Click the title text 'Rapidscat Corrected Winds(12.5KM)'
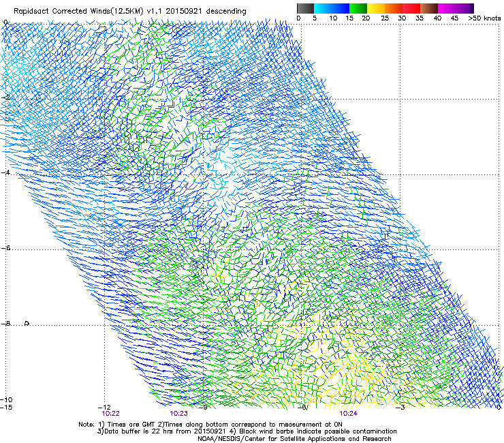Viewport: 504px width, 443px height. (x=78, y=12)
